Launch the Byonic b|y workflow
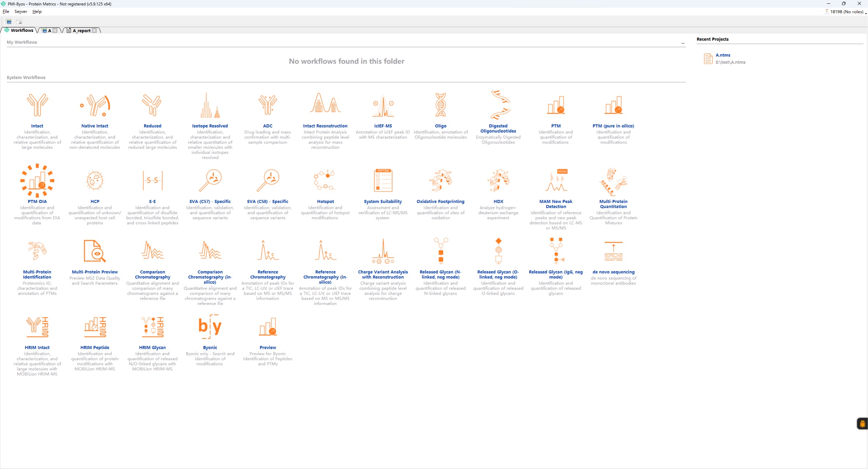 [210, 326]
